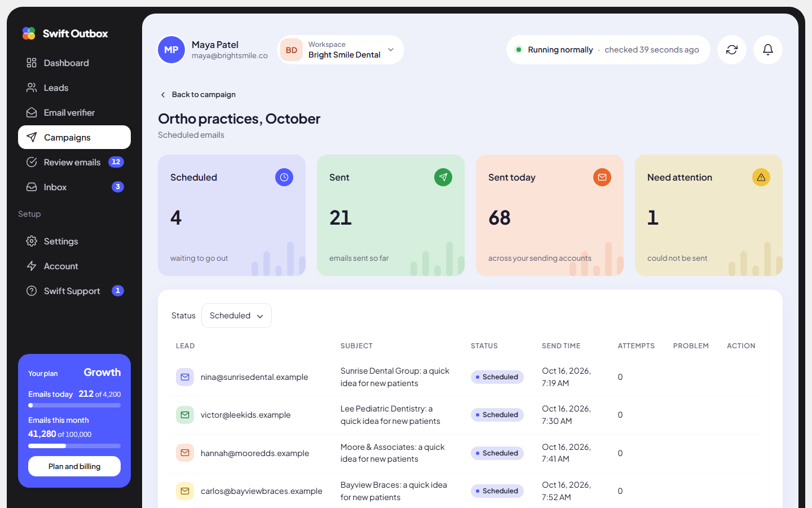Click the paper plane icon on Sent card
Image resolution: width=812 pixels, height=508 pixels.
tap(443, 177)
